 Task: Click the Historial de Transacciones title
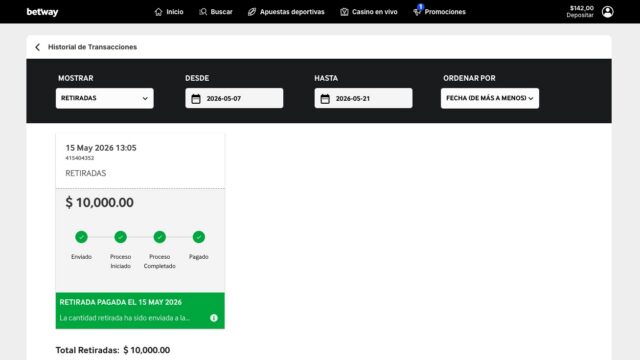93,47
